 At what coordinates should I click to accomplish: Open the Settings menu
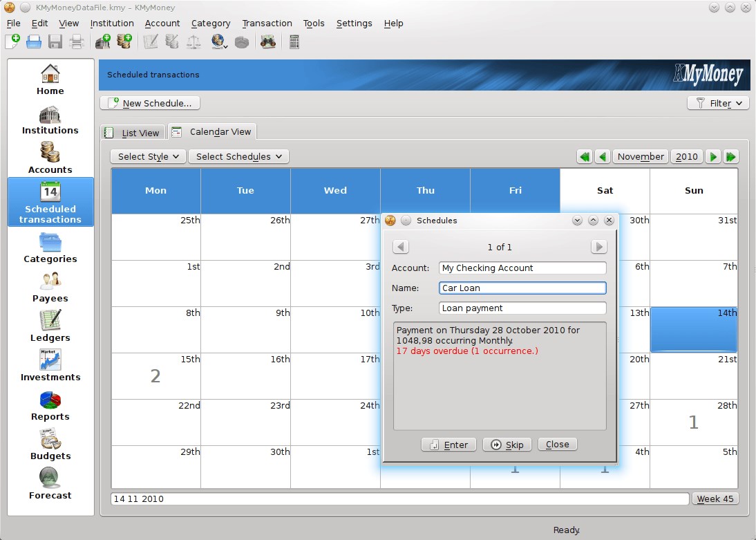coord(355,24)
